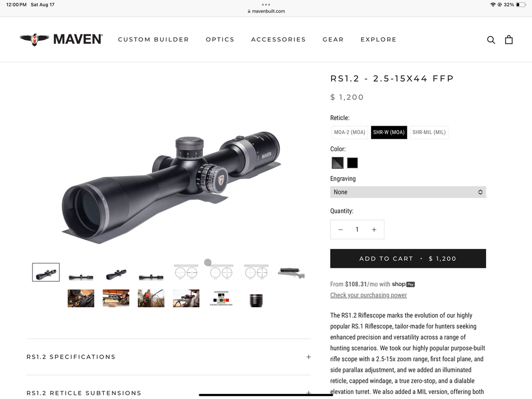Click the Shop Pay logo badge
Image resolution: width=532 pixels, height=399 pixels.
pyautogui.click(x=403, y=284)
